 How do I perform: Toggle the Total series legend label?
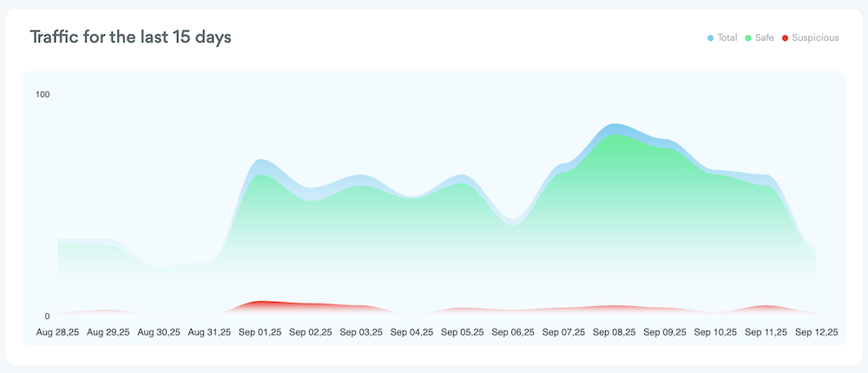[x=727, y=38]
